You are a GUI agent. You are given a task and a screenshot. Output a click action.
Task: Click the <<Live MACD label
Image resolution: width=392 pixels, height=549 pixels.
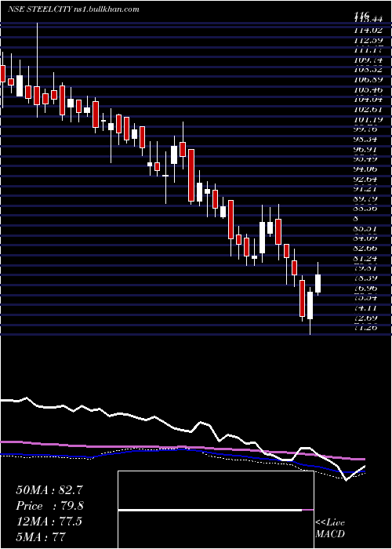coord(330,529)
